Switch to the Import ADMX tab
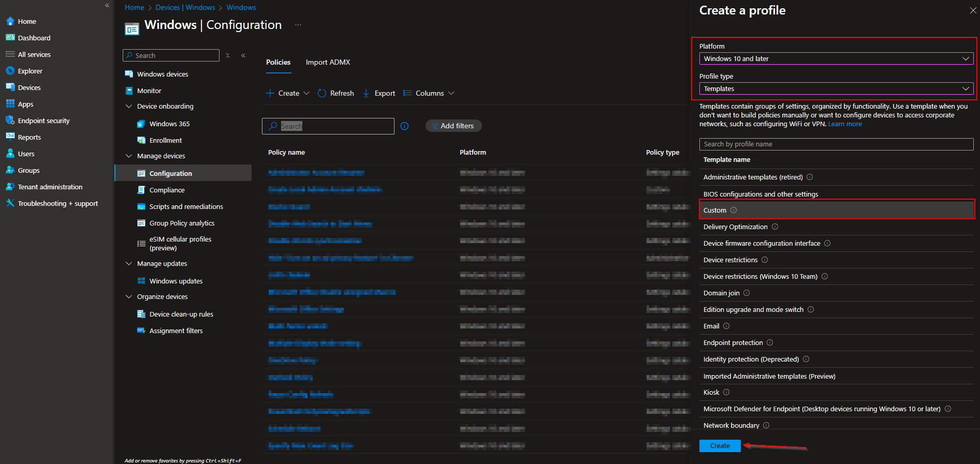 pos(328,62)
